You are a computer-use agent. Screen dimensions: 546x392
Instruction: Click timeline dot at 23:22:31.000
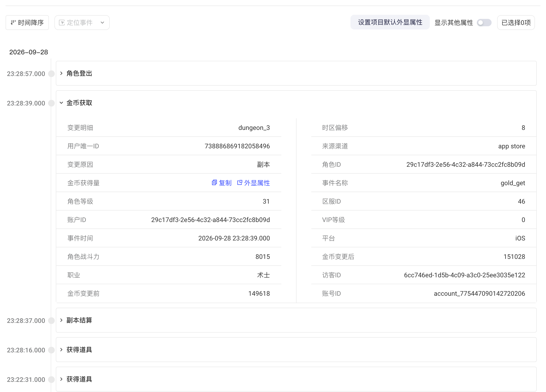pyautogui.click(x=51, y=380)
